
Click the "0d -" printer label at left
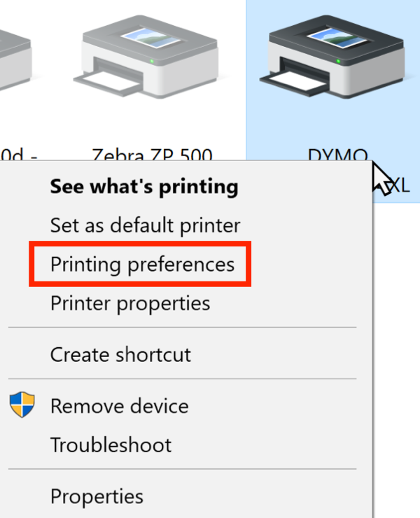point(19,154)
